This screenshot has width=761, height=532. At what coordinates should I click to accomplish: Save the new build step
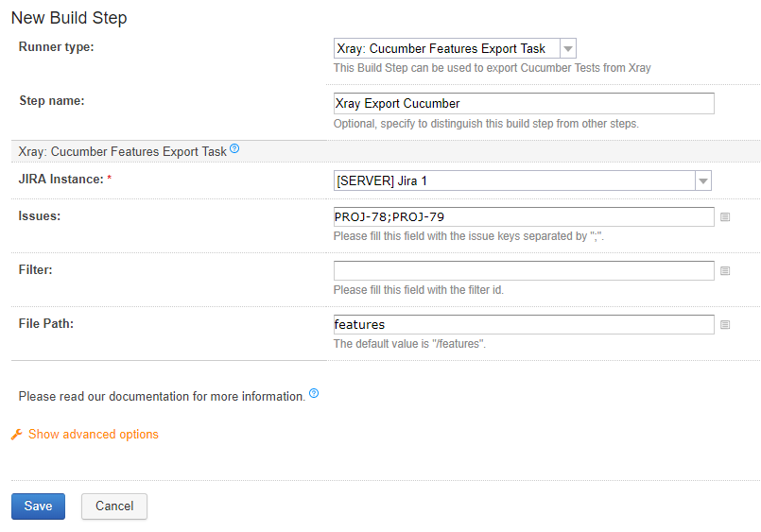point(39,506)
